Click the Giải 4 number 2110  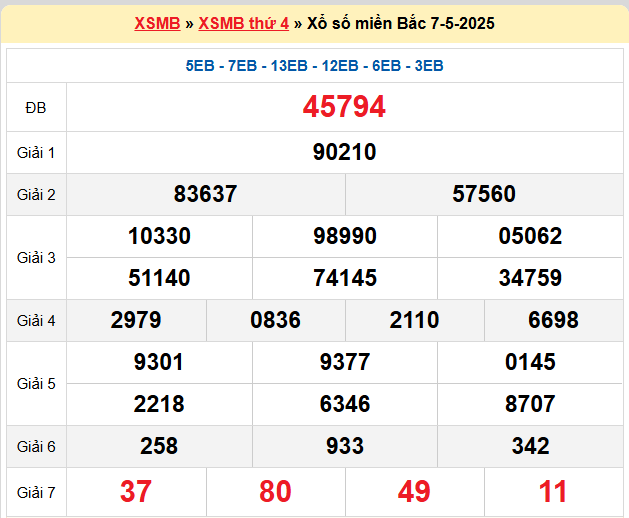pyautogui.click(x=414, y=320)
